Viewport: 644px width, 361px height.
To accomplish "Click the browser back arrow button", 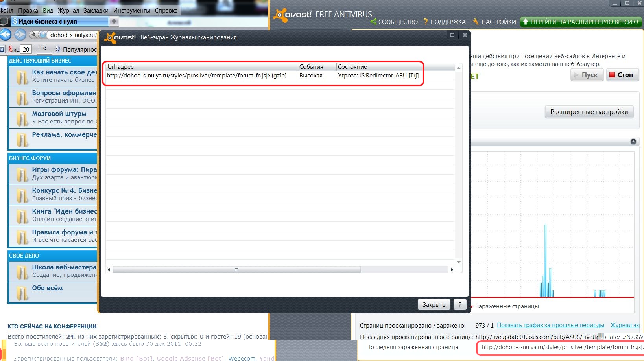I will (6, 35).
